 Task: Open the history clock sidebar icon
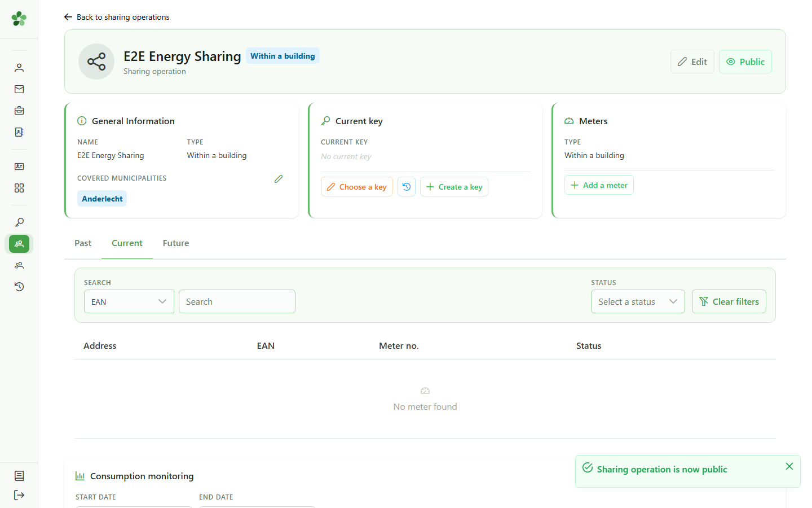click(19, 287)
